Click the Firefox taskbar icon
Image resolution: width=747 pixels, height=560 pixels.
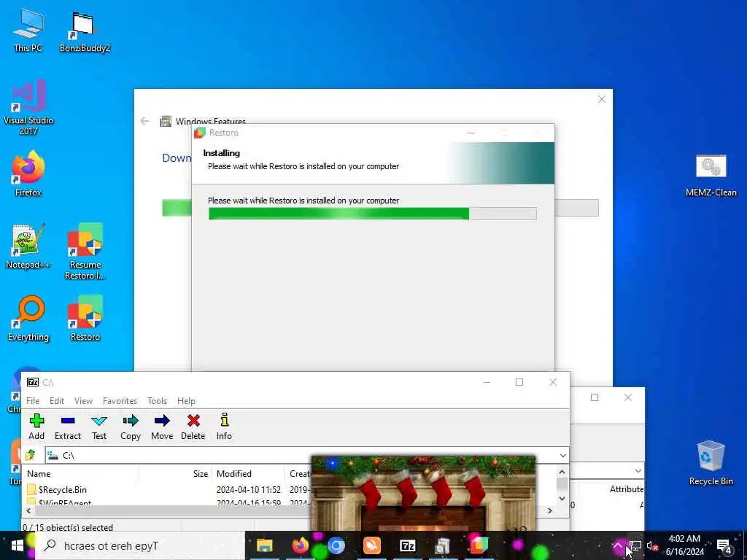(300, 545)
